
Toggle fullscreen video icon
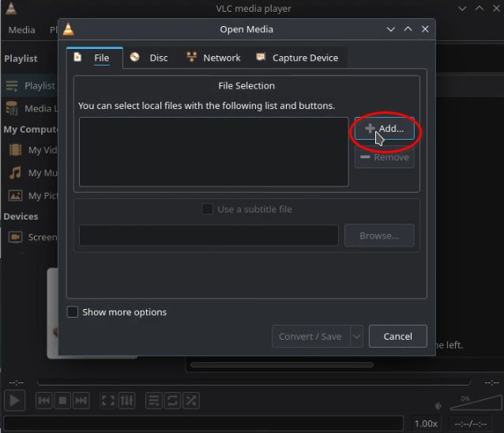pyautogui.click(x=108, y=401)
